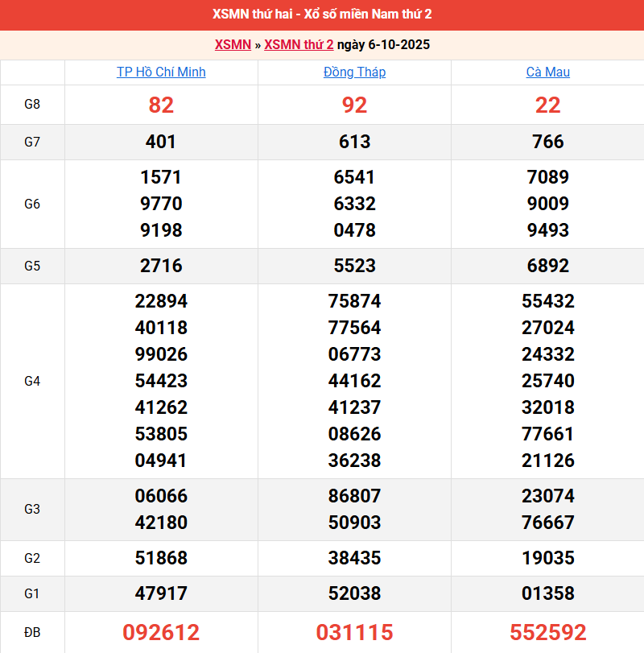Select the G8 row label
644x653 pixels.
pyautogui.click(x=32, y=105)
